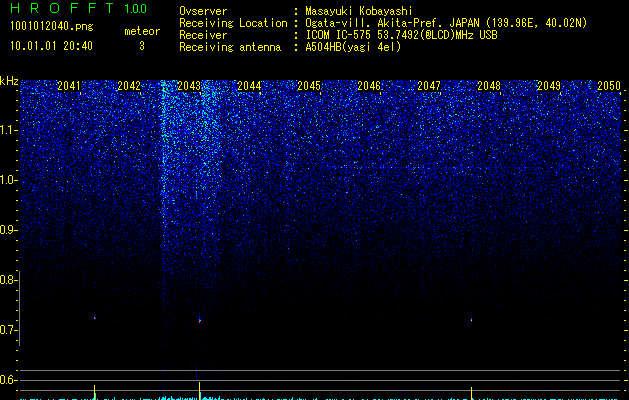629x400 pixels.
Task: Click the 2047 time axis label
Action: coord(429,86)
